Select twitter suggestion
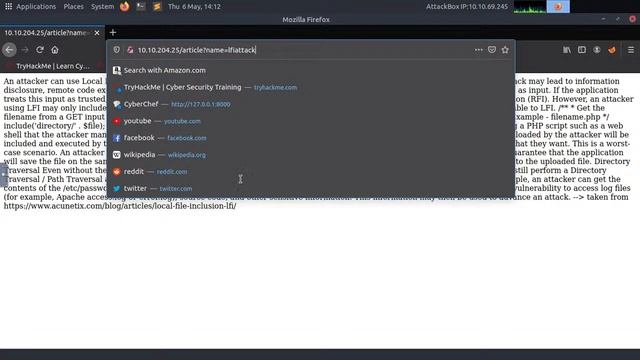 311,189
